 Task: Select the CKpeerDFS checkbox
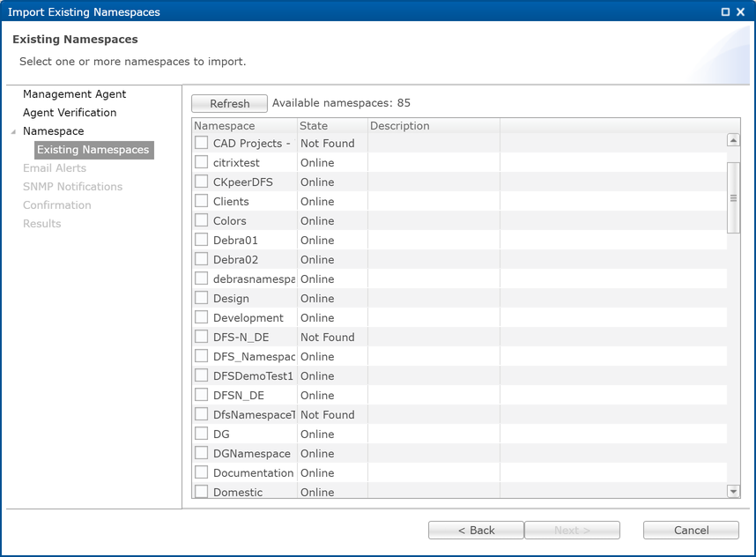[x=201, y=182]
